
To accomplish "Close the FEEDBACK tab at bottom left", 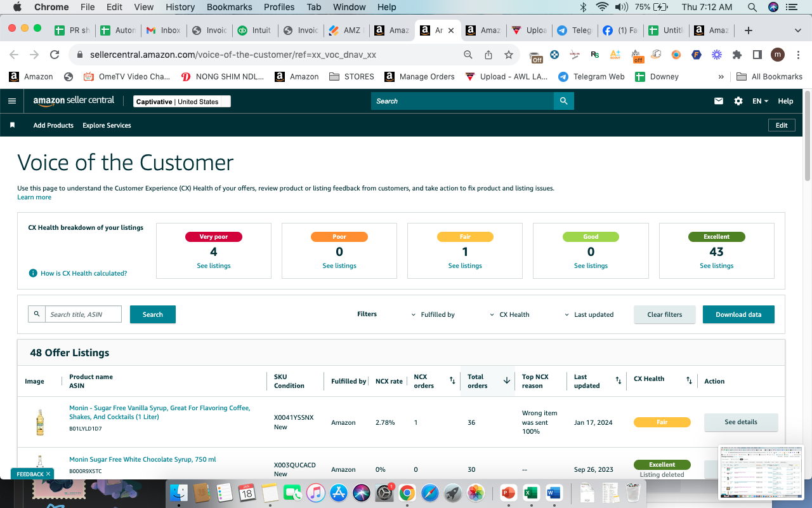I will click(48, 474).
